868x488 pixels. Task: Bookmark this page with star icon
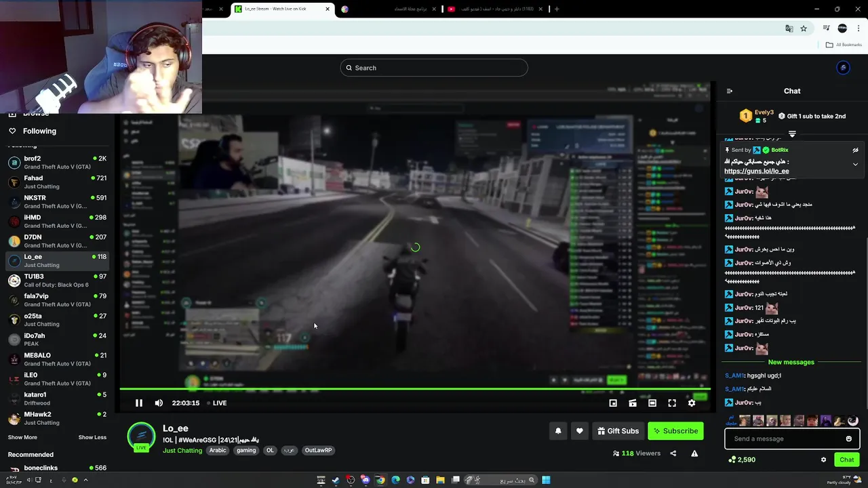pyautogui.click(x=804, y=28)
